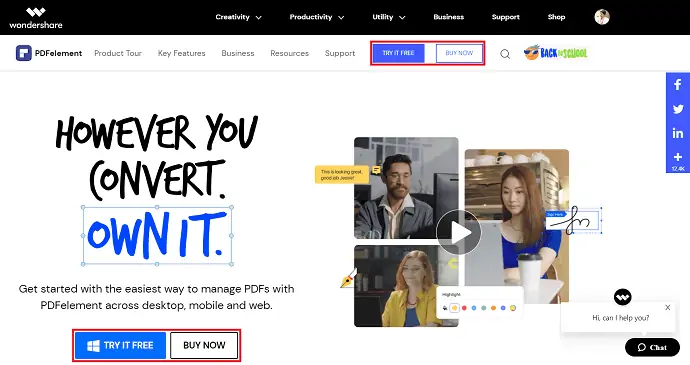This screenshot has width=690, height=365.
Task: Click the 'Hi, can I help you?' message
Action: [620, 318]
